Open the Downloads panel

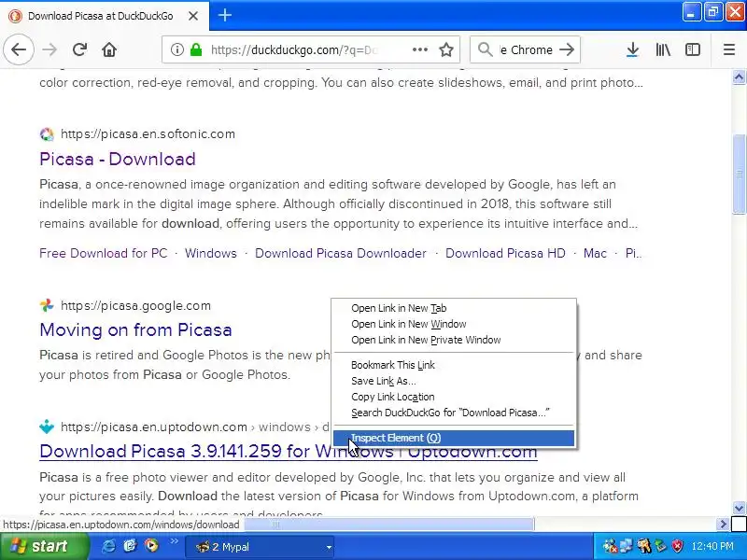tap(632, 49)
